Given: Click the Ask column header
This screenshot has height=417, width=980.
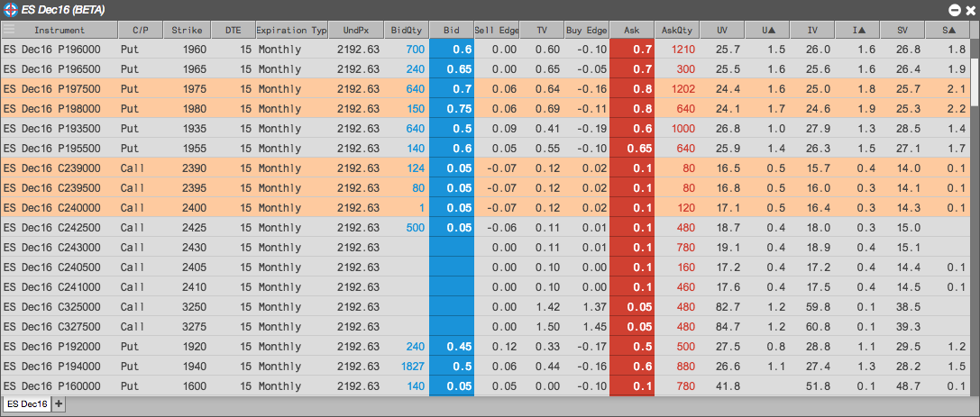Looking at the screenshot, I should click(632, 30).
